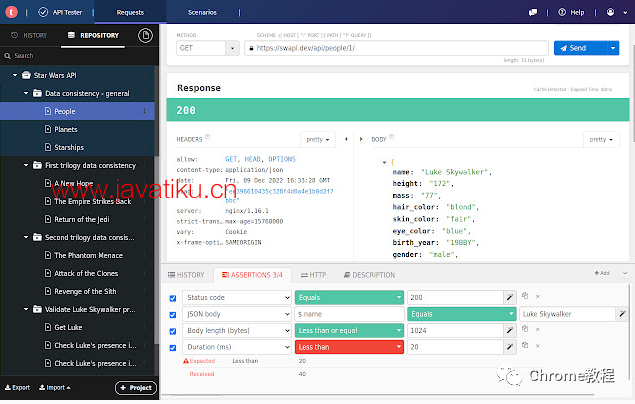Open the HTTP tab in the bottom panel
Screen dimensions: 635x404
(x=313, y=274)
